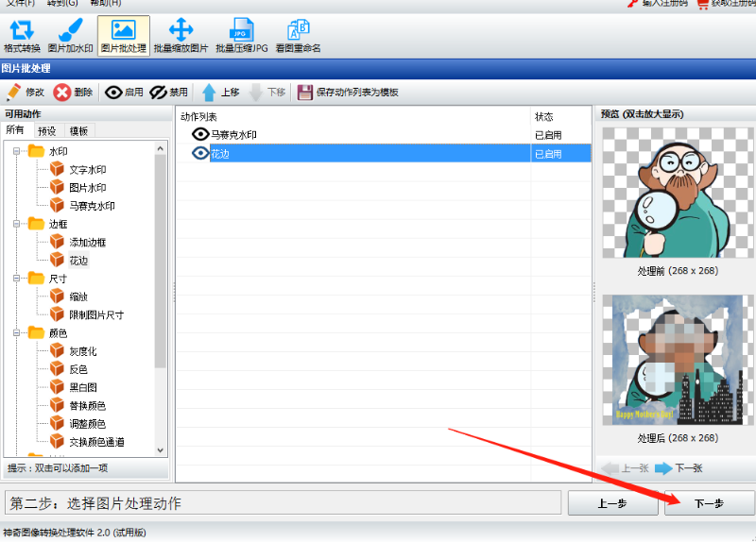Select 反色 in the action tree
756x542 pixels.
[78, 369]
